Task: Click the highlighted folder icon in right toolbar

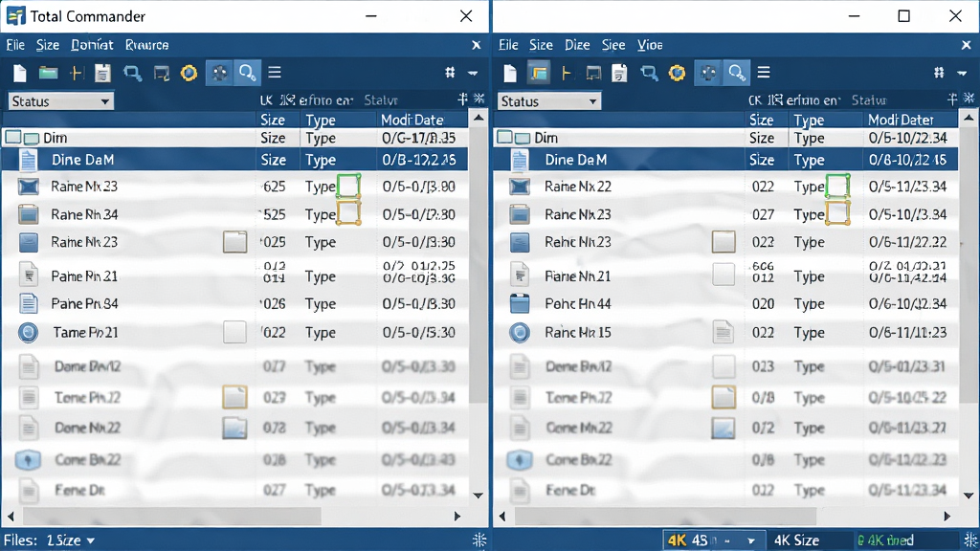Action: tap(539, 73)
